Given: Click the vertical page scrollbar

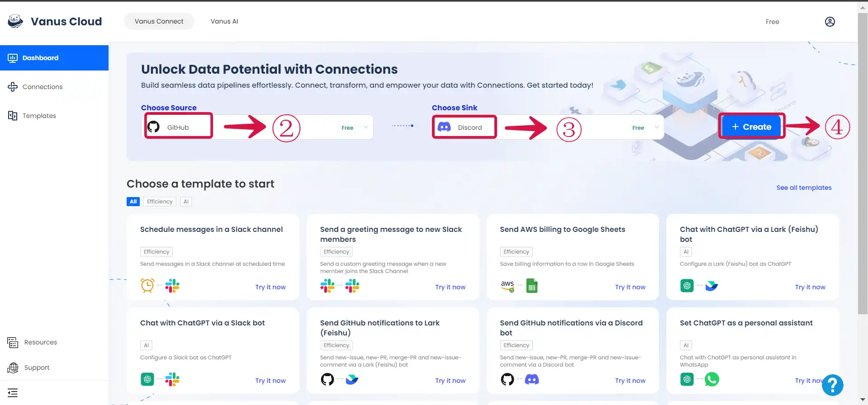Looking at the screenshot, I should (863, 163).
